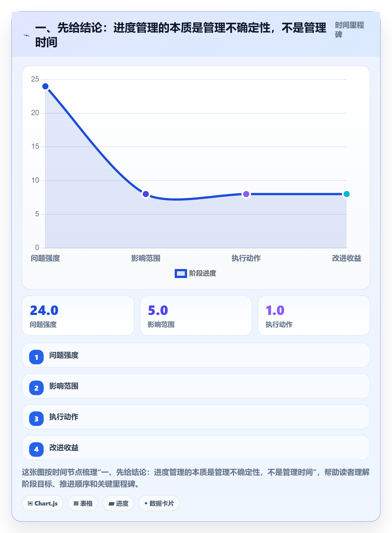Open the 1.0 执行动作 stat card

pyautogui.click(x=314, y=316)
